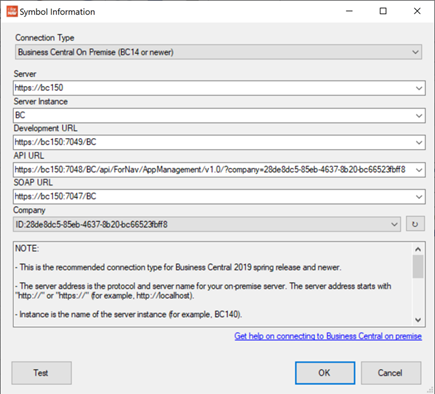This screenshot has height=394, width=435.
Task: Click the notes scrollbar thumb
Action: coord(418,267)
